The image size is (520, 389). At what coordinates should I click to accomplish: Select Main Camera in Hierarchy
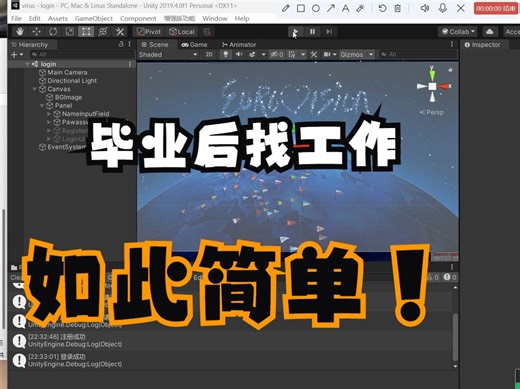(x=67, y=72)
